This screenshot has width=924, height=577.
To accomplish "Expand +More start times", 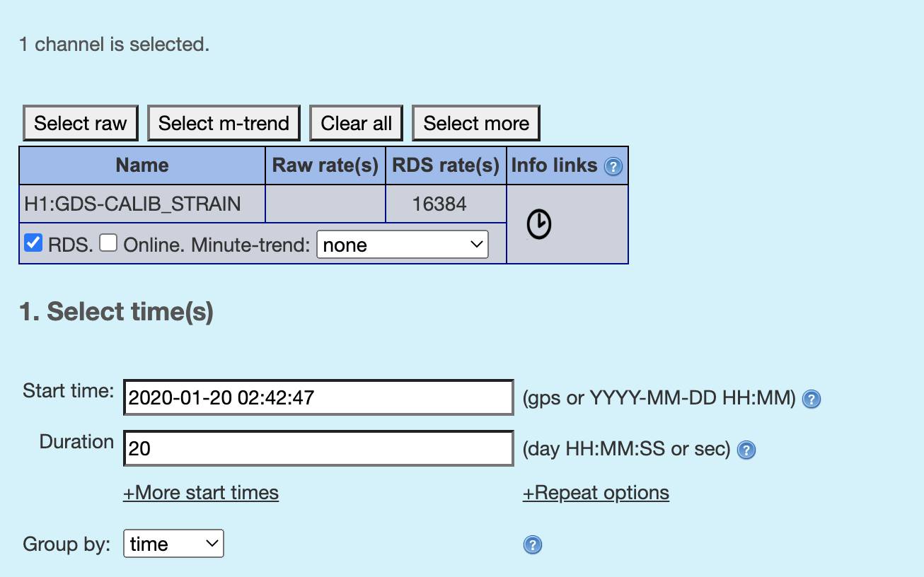I will (x=201, y=492).
